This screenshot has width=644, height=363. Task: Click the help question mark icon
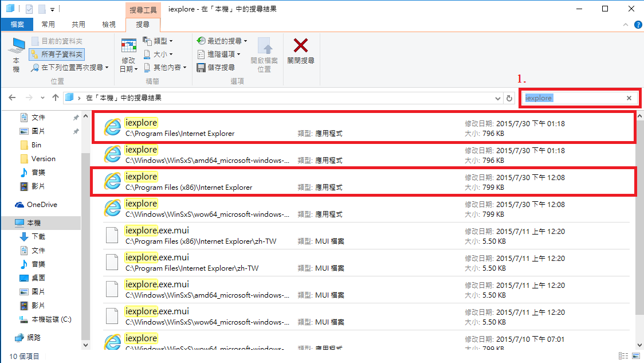click(x=638, y=24)
